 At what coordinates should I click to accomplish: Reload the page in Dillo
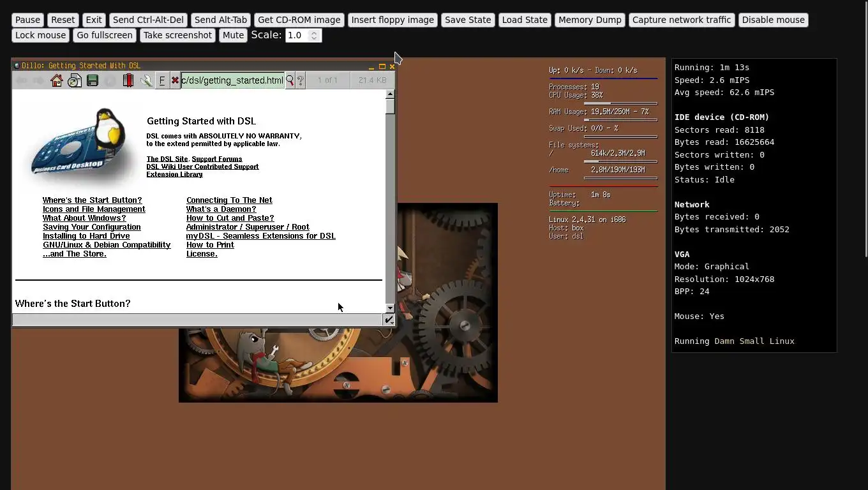(75, 80)
